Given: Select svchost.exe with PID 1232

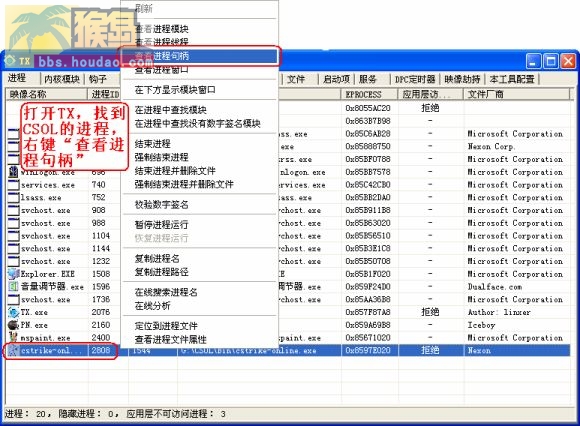Looking at the screenshot, I should coord(45,261).
